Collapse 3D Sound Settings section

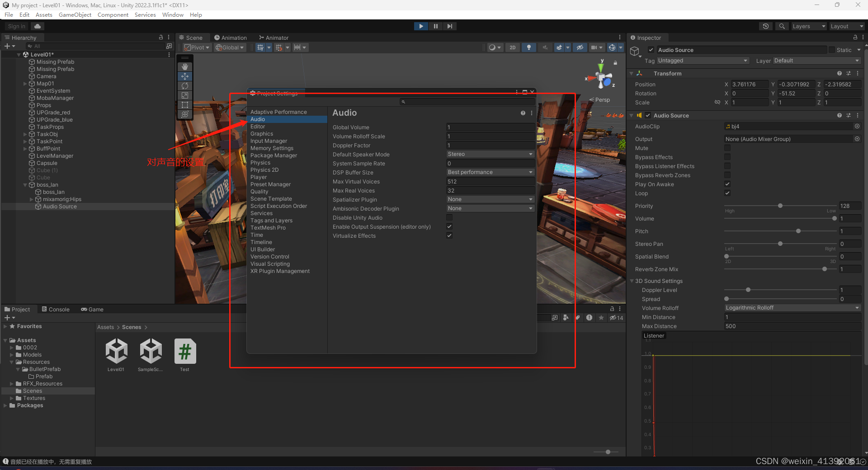(x=632, y=281)
